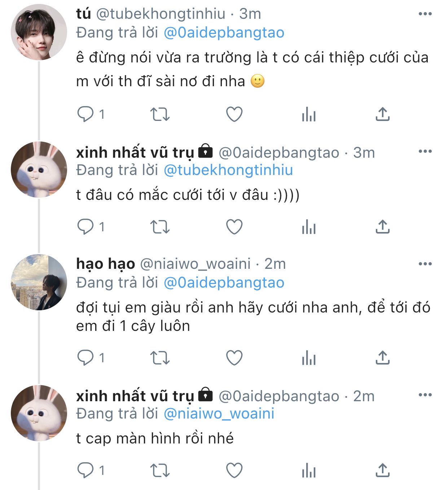Screen dimensions: 448x490
Task: Like hạo hạo's tweet
Action: click(234, 358)
